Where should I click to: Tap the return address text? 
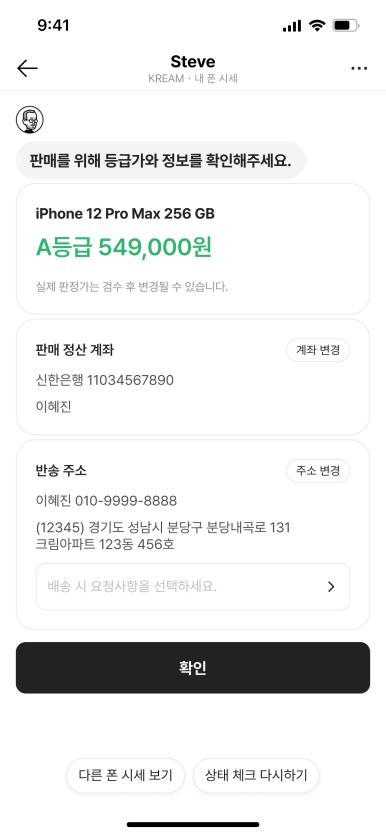tap(163, 536)
